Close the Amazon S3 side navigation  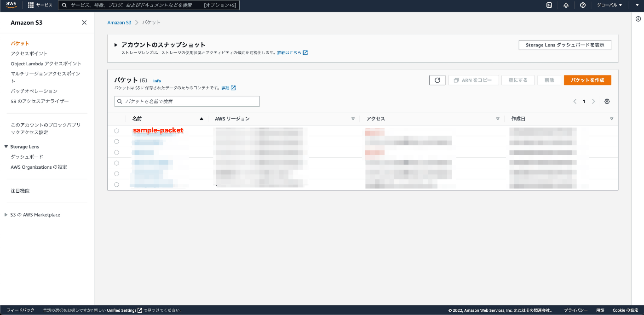(84, 23)
